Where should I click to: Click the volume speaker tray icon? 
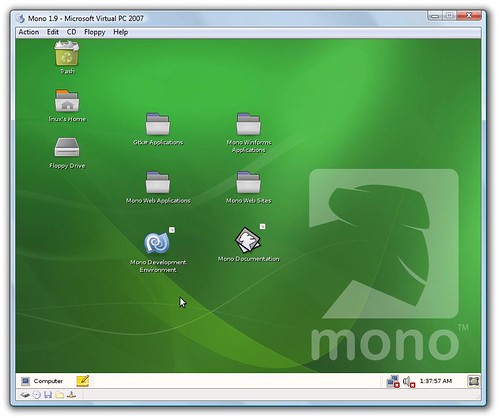[409, 381]
